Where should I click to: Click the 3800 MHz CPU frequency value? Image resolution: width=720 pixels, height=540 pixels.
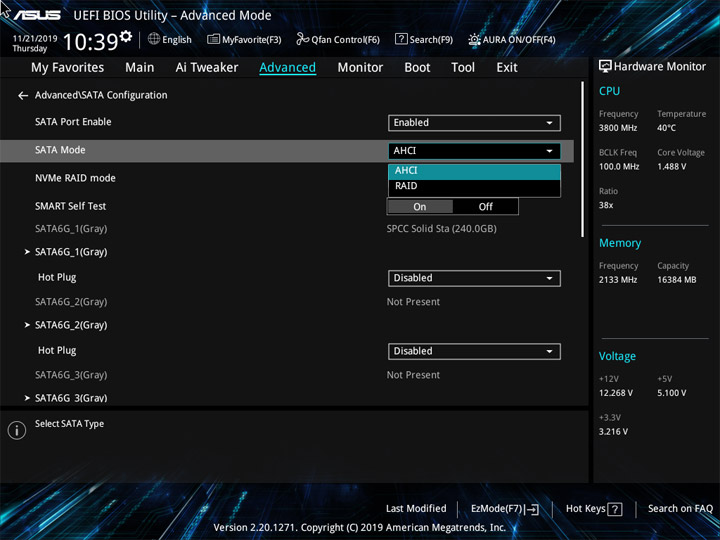tap(618, 128)
